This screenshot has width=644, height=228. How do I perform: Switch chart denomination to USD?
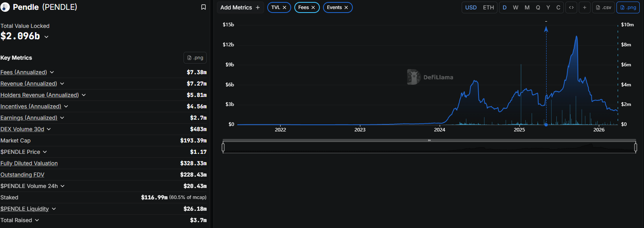click(x=471, y=7)
